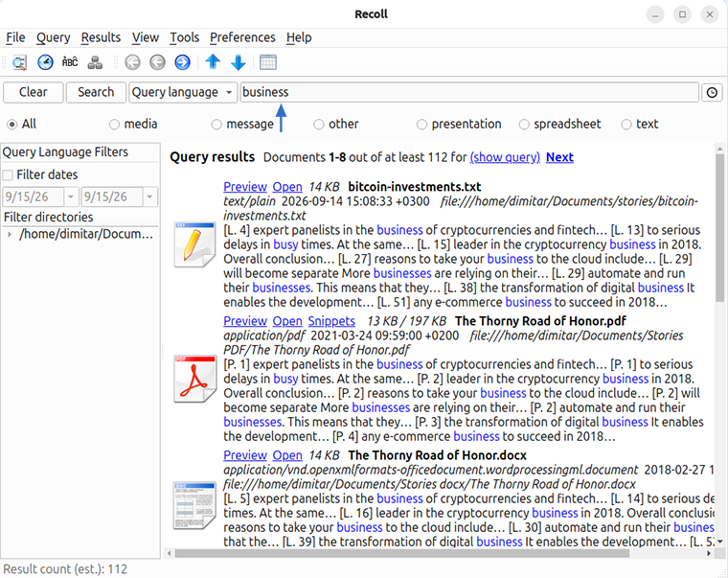The width and height of the screenshot is (728, 578).
Task: Open the advanced search dialog icon
Action: click(x=19, y=62)
